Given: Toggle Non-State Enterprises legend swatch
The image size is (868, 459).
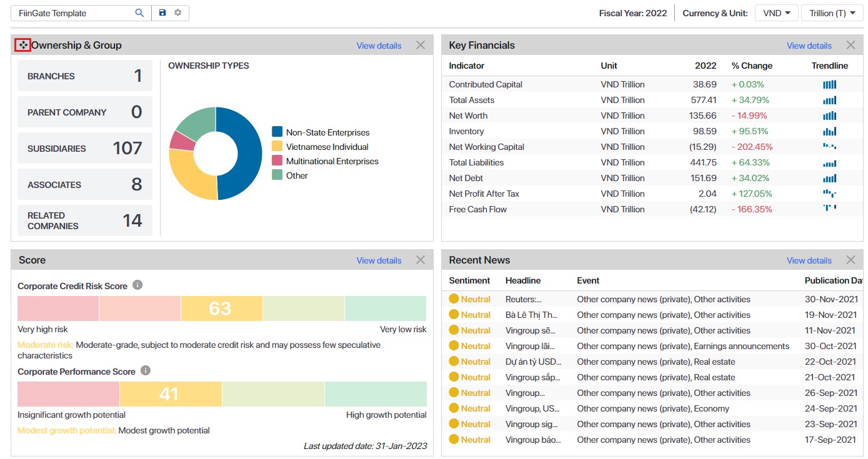Looking at the screenshot, I should 277,132.
